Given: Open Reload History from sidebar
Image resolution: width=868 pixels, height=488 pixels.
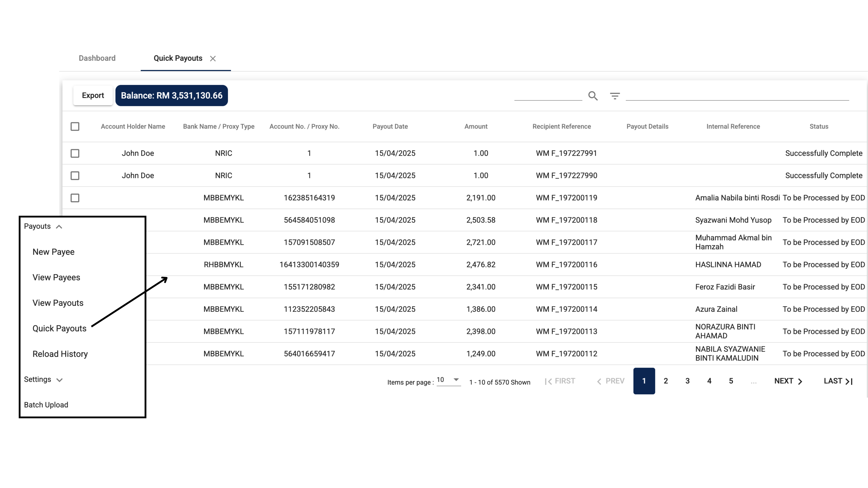Looking at the screenshot, I should coord(60,354).
